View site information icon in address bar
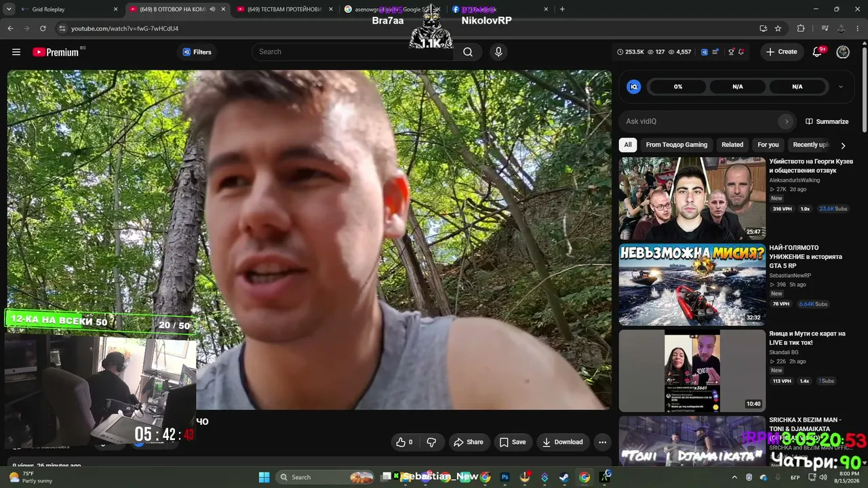The height and width of the screenshot is (488, 868). (62, 28)
